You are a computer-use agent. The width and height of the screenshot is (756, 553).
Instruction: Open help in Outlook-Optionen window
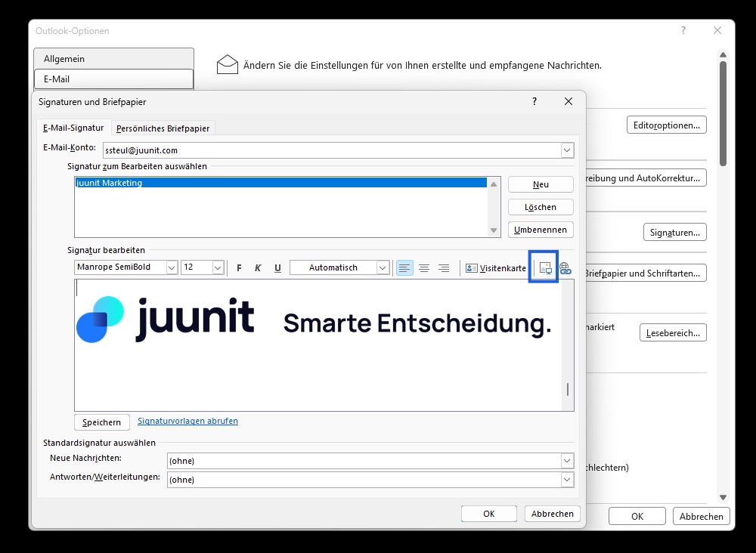click(683, 30)
